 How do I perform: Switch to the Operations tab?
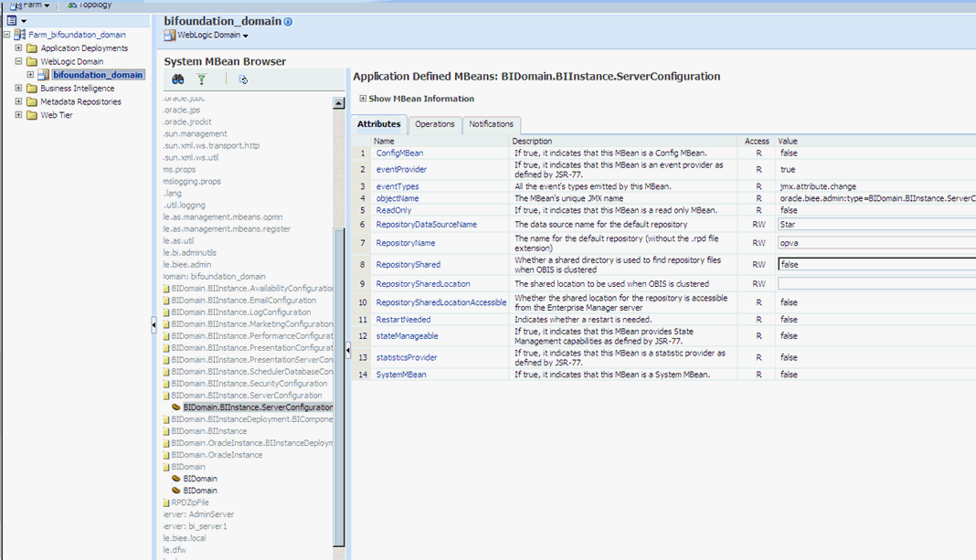pos(434,124)
